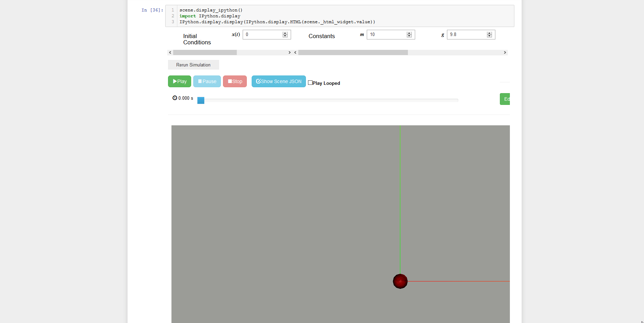Image resolution: width=644 pixels, height=323 pixels.
Task: Select the m value input field
Action: [387, 34]
